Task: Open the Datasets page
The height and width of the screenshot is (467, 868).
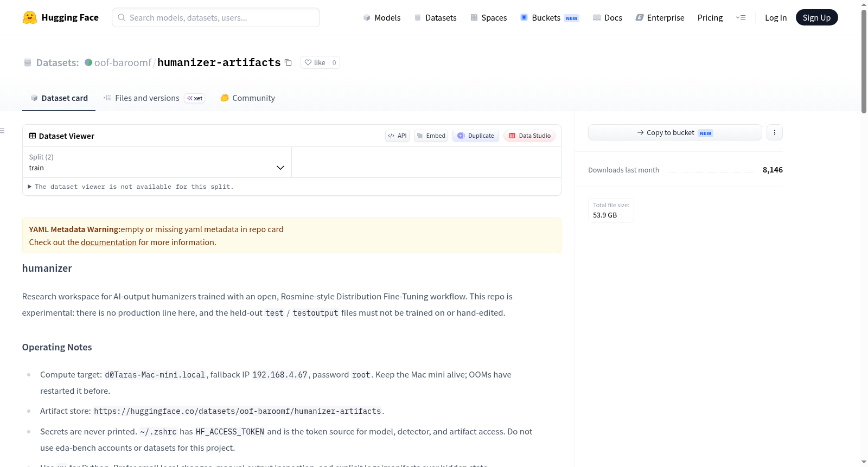Action: 435,17
